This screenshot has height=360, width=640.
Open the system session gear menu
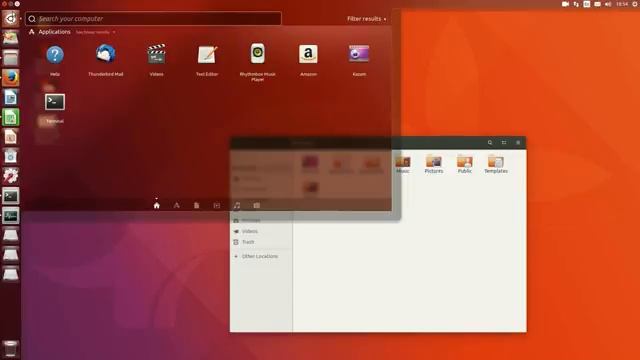[636, 4]
